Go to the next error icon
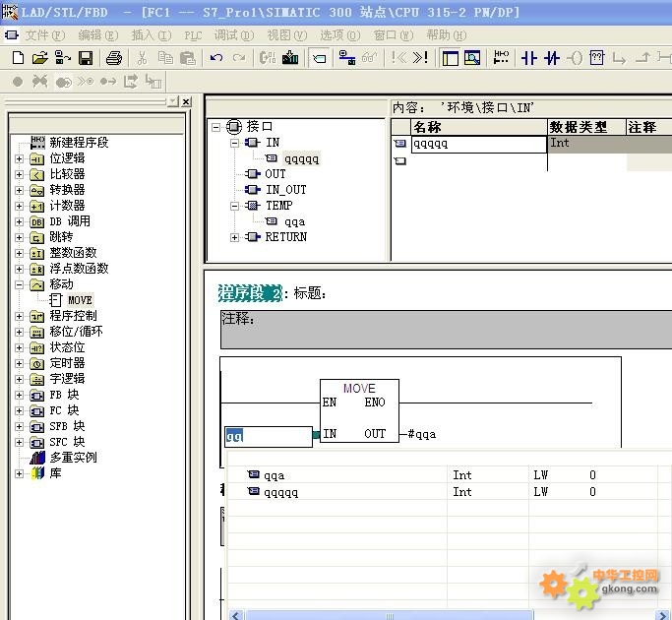Screen dimensions: 672x620 tap(420, 57)
